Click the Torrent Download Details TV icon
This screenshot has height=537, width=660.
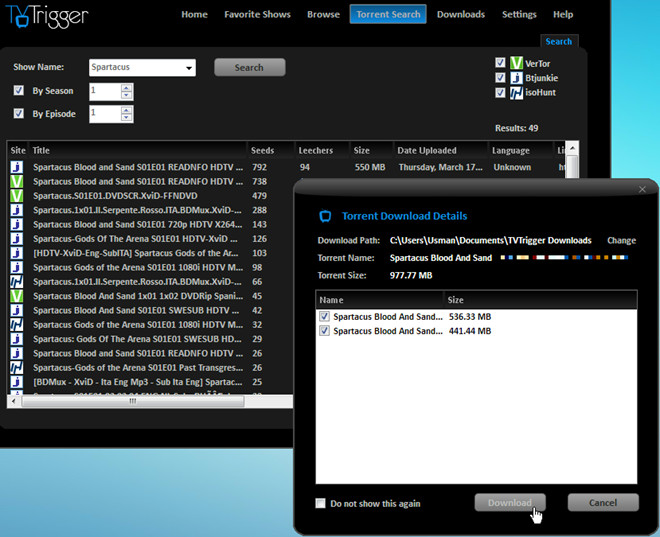pos(325,216)
